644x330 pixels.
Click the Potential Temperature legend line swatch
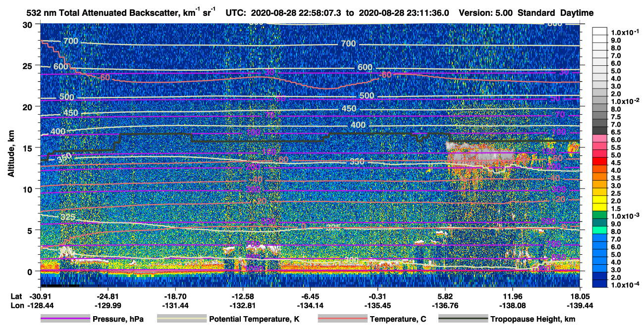(181, 319)
